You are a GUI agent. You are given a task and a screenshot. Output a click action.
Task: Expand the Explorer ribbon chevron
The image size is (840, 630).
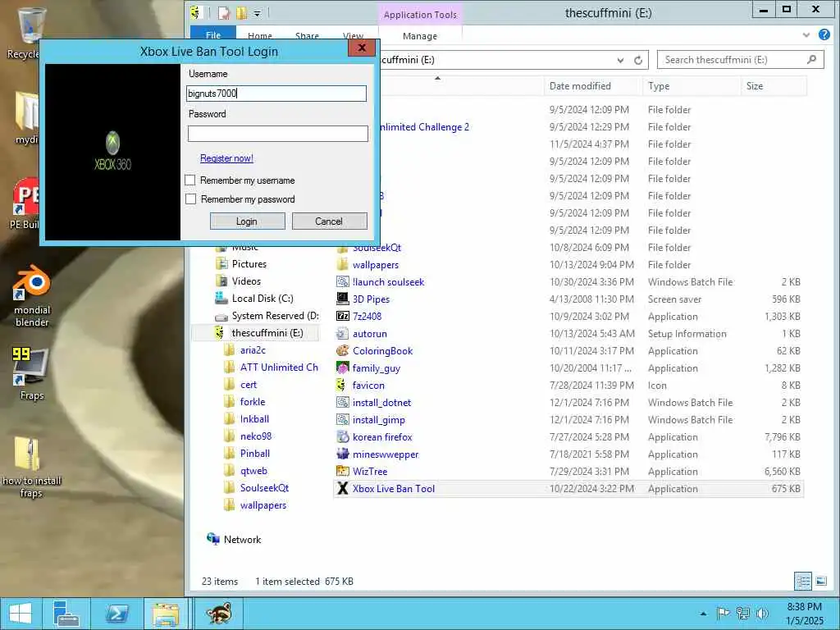806,35
